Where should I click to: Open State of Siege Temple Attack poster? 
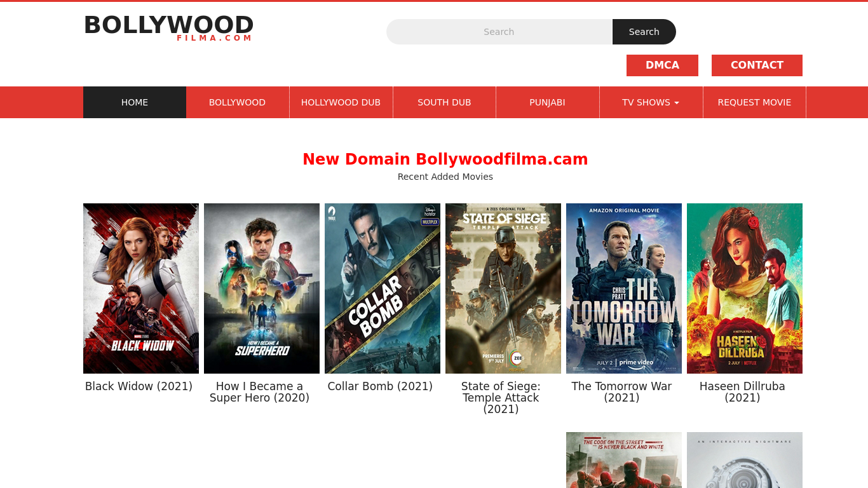pos(503,288)
